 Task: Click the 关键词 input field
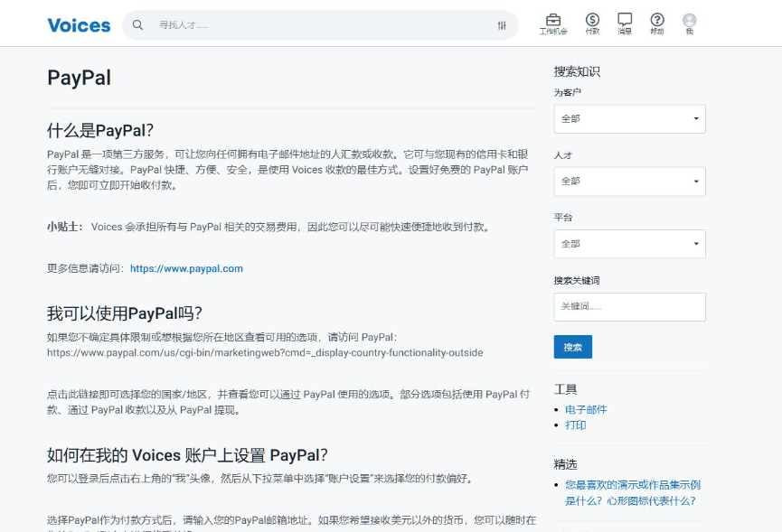[629, 307]
